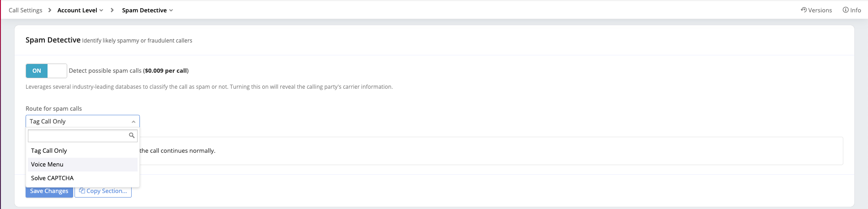Open the Versions history icon
Viewport: 868px width, 209px height.
click(x=804, y=10)
